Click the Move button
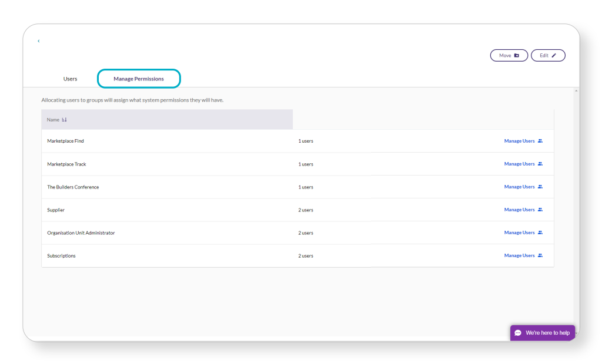Screen dimensions: 602x364 pos(509,55)
